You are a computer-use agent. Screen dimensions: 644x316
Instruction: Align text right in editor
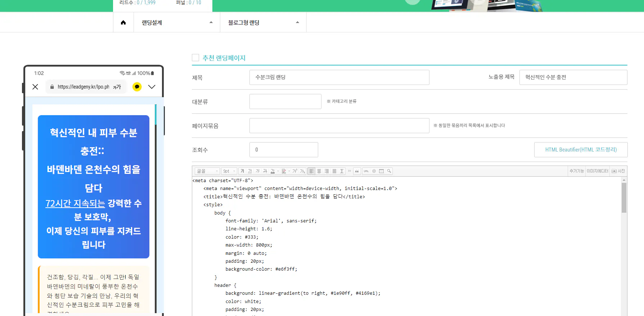(326, 171)
